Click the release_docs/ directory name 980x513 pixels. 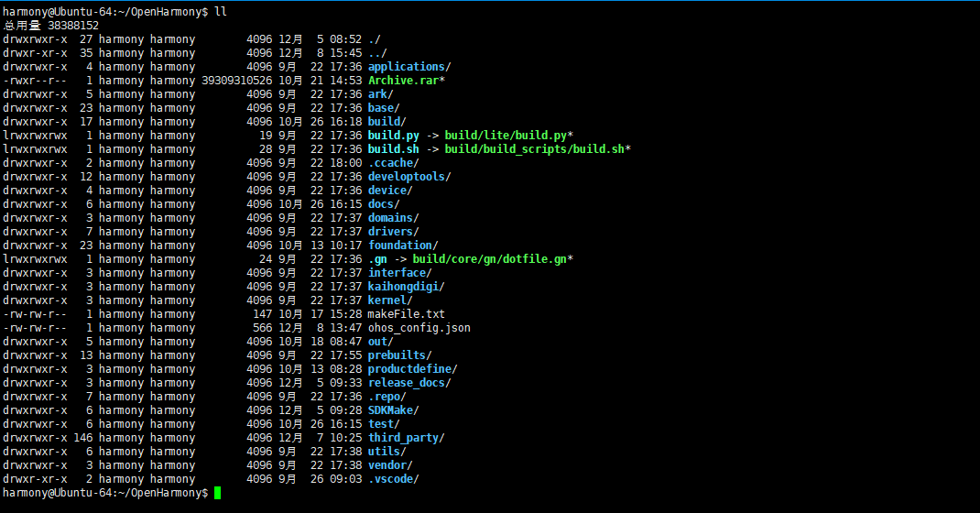(407, 383)
